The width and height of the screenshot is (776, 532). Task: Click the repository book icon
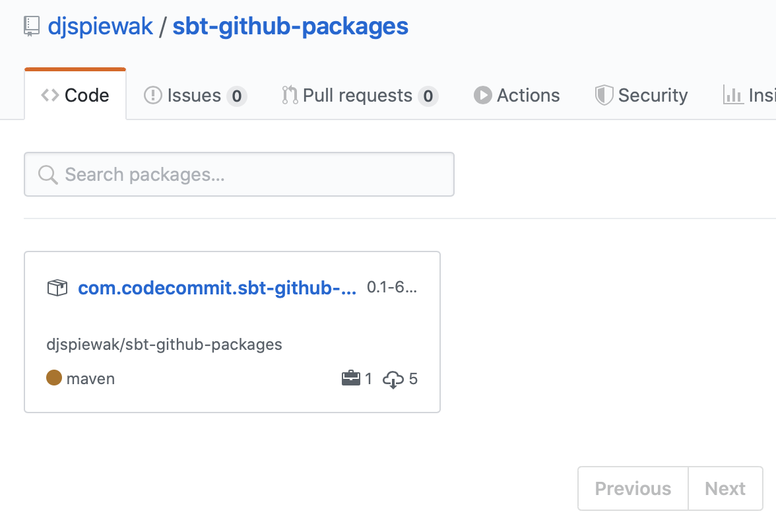pyautogui.click(x=31, y=26)
